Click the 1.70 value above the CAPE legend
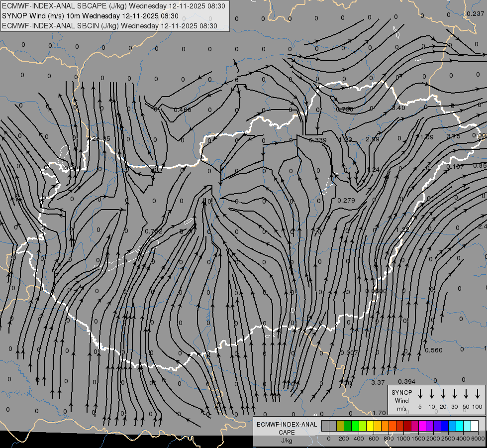Image resolution: width=487 pixels, height=448 pixels. tap(379, 413)
